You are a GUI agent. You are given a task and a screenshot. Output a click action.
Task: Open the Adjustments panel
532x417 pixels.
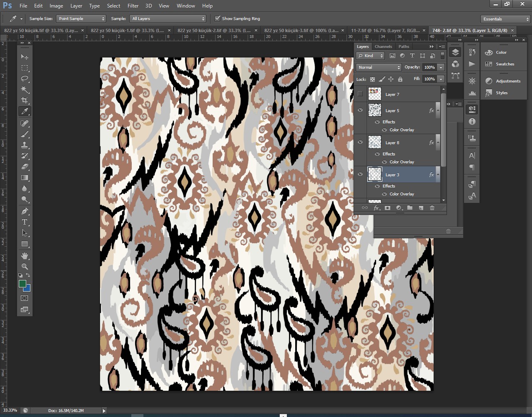[x=508, y=81]
